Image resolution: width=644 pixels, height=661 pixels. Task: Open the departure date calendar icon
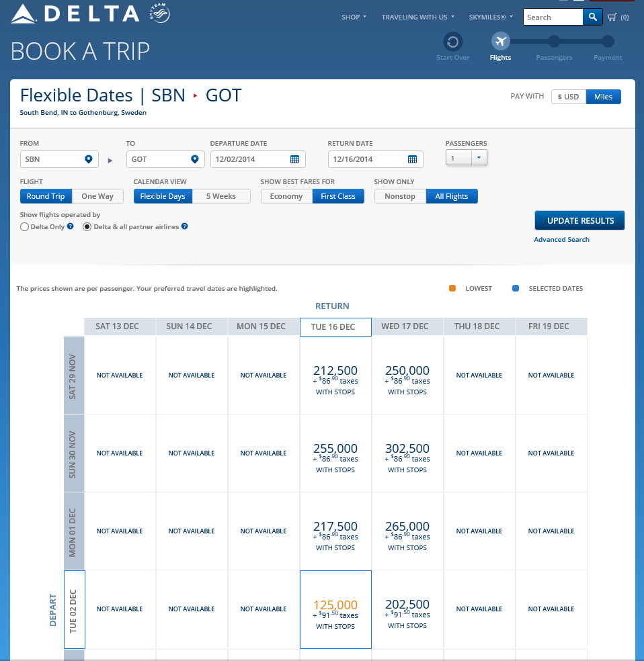pos(294,159)
